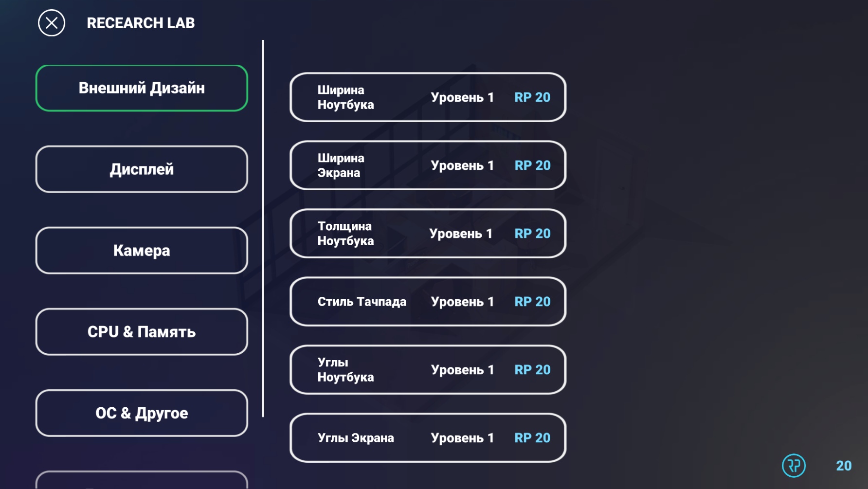The height and width of the screenshot is (489, 868).
Task: Click Уровень 1 label on Ширина Экрана
Action: tap(462, 165)
